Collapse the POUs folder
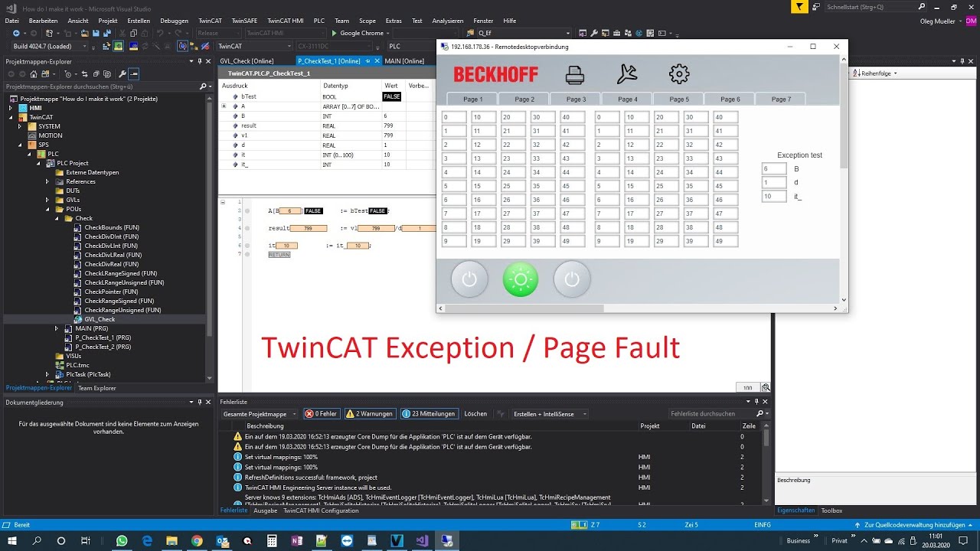Image resolution: width=980 pixels, height=551 pixels. (47, 209)
